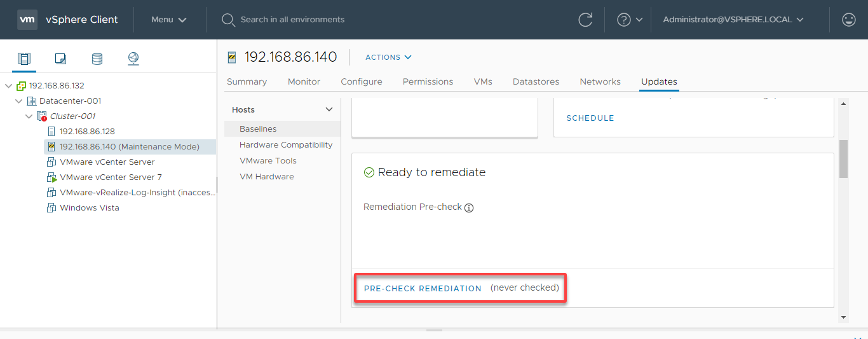
Task: Click the search input field
Action: point(292,20)
